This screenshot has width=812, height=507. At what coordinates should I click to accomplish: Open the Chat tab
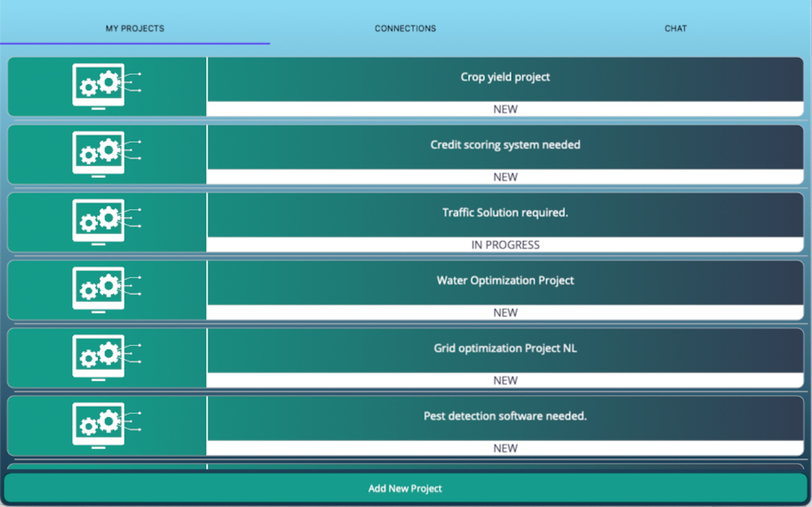675,29
